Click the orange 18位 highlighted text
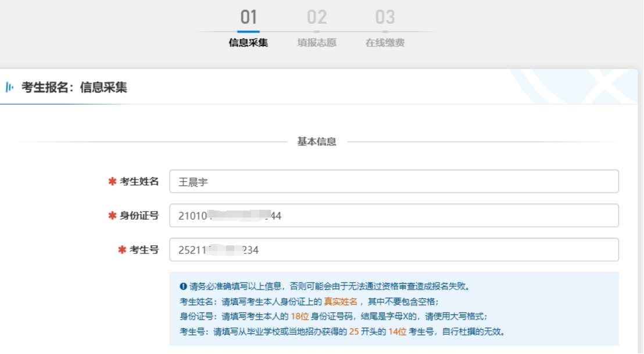Viewport: 644px width, 354px height. pos(299,316)
